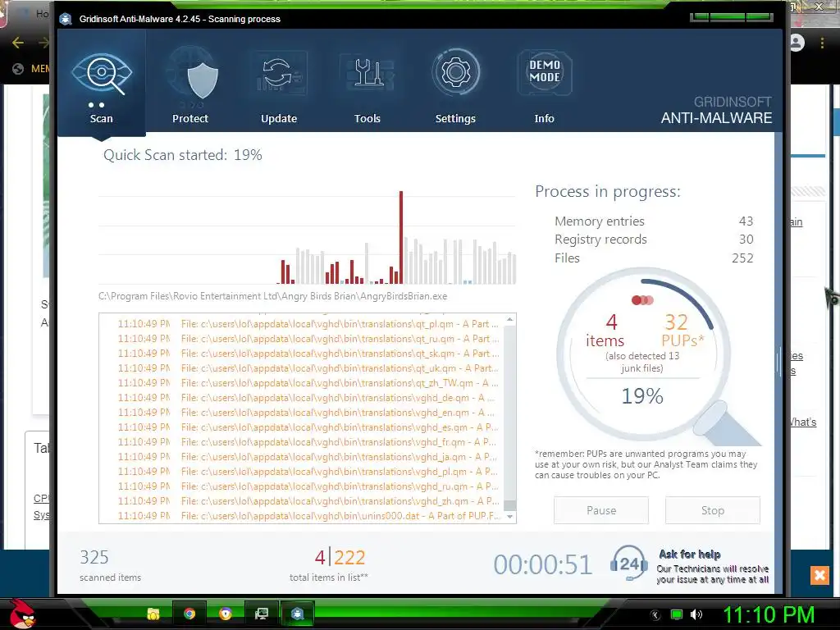Click the Gridinsoft title bar app icon

tap(66, 19)
